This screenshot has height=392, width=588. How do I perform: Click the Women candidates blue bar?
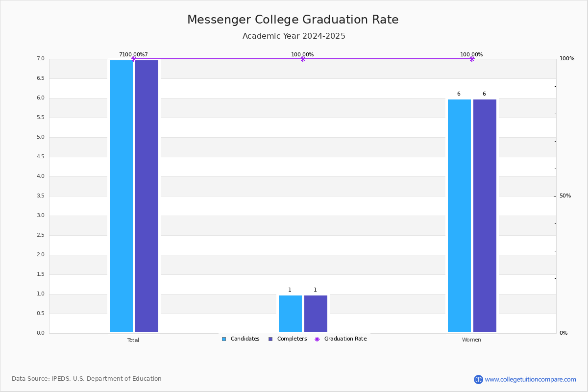[459, 216]
